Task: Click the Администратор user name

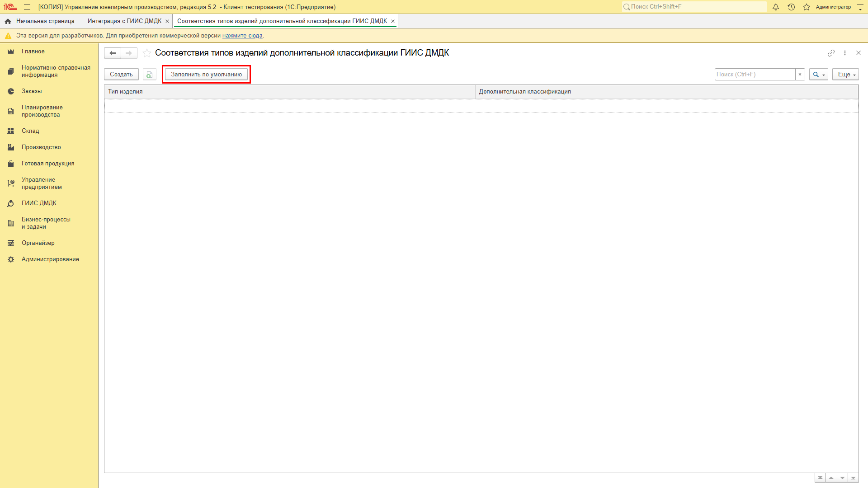Action: pyautogui.click(x=833, y=7)
